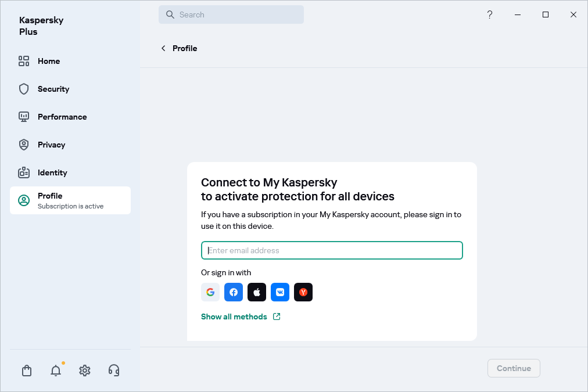Sign in with VK

point(279,292)
